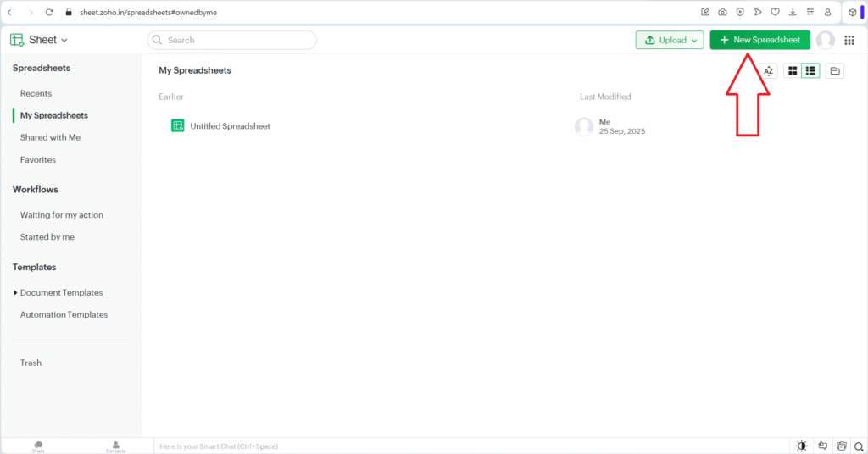Switch to list view
Screen dimensions: 868x454
pos(810,71)
